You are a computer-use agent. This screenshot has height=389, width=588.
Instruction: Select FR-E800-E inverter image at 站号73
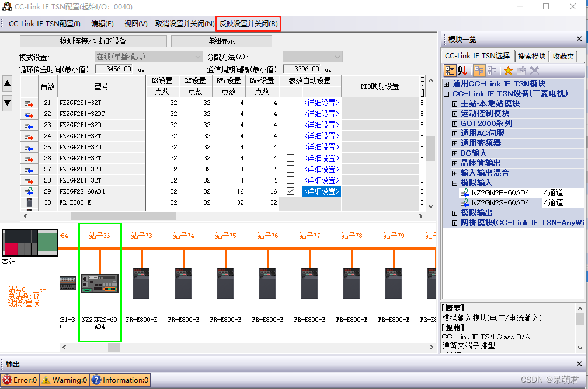pos(141,283)
